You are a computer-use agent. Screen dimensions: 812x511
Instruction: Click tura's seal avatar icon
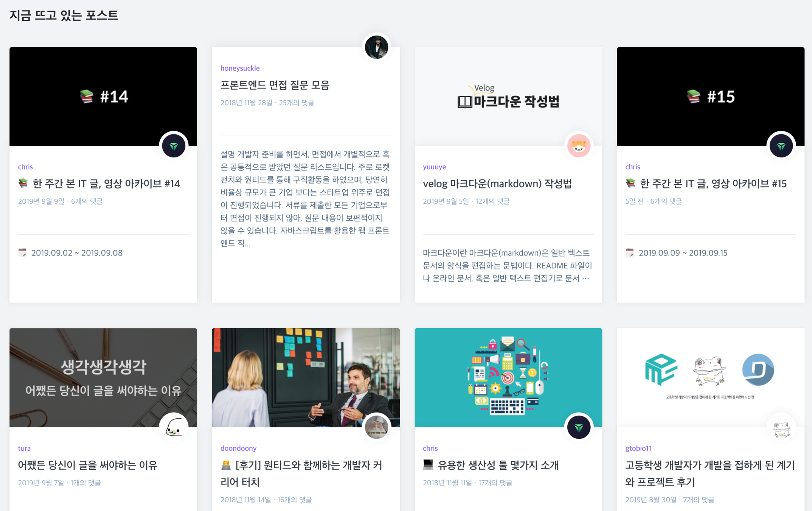(174, 427)
